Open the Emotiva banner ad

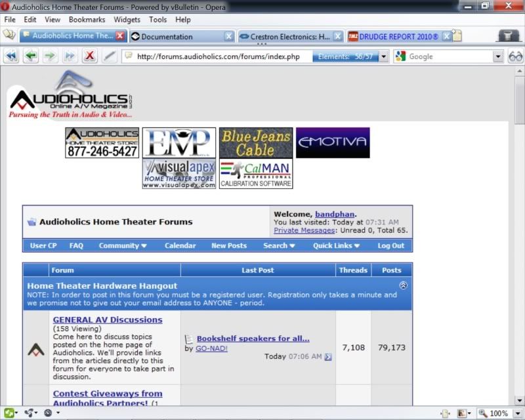pyautogui.click(x=333, y=142)
